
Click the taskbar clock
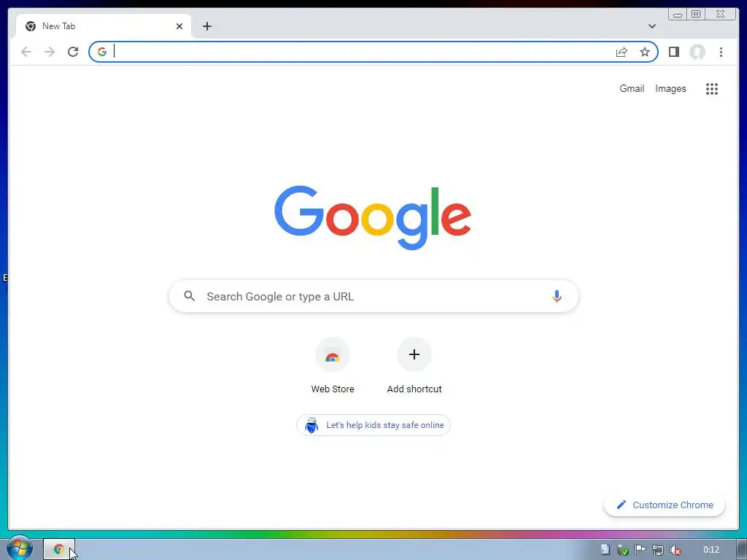click(x=711, y=550)
